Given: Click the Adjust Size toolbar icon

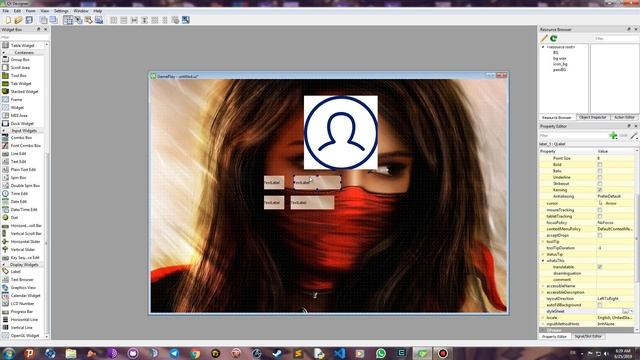Looking at the screenshot, I should tap(186, 20).
